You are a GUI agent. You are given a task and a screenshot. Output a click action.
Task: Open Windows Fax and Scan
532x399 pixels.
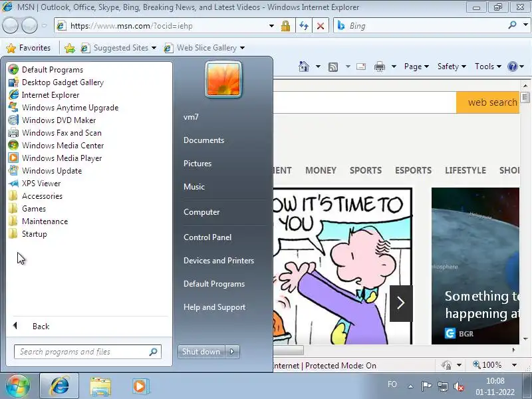55,132
